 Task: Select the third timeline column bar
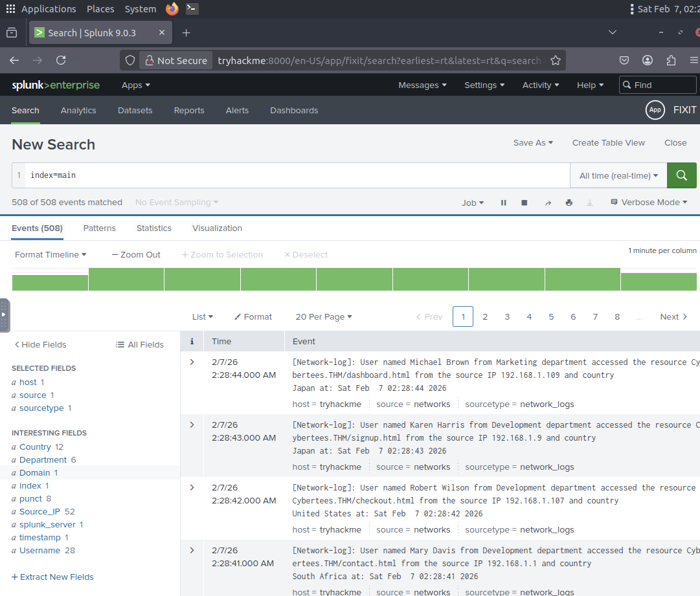pos(202,280)
